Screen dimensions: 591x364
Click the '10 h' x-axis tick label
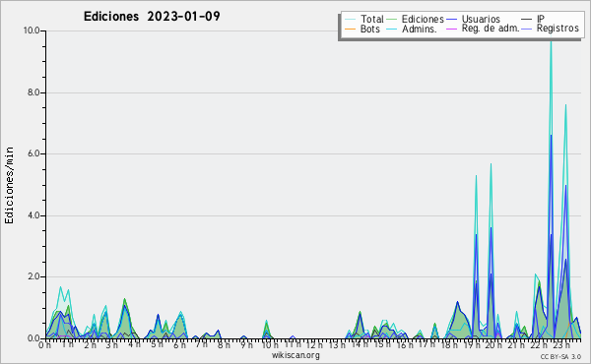pos(270,344)
